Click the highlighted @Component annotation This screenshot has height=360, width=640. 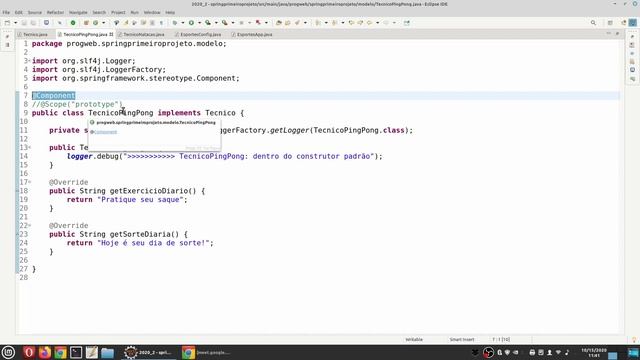click(53, 96)
